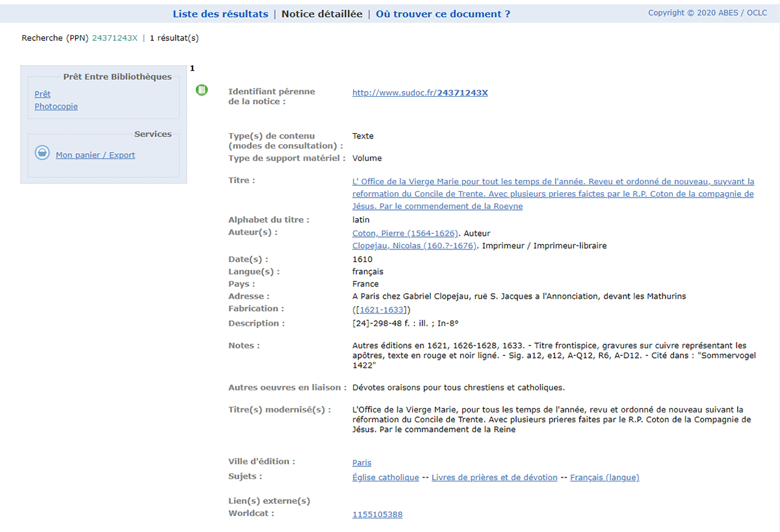Image resolution: width=780 pixels, height=532 pixels.
Task: Click the 1621-1633 fabrication date link
Action: (382, 310)
